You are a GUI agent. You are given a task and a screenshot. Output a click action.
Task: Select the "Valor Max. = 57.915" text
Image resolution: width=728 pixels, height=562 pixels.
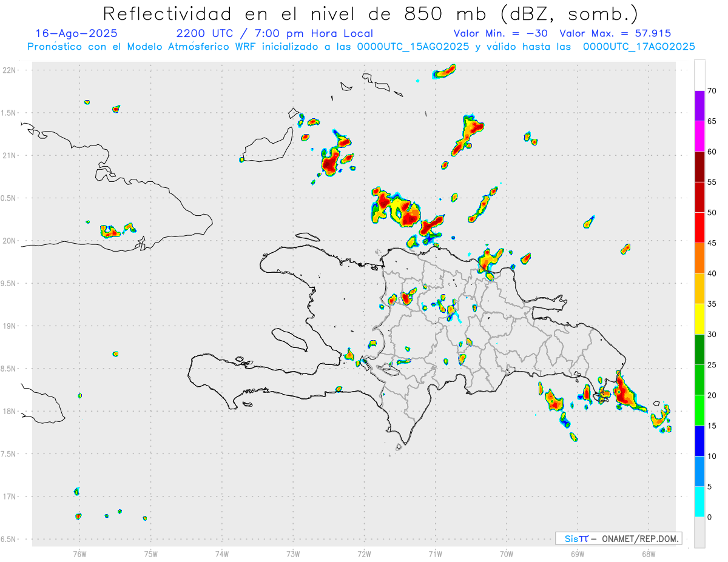[x=615, y=33]
